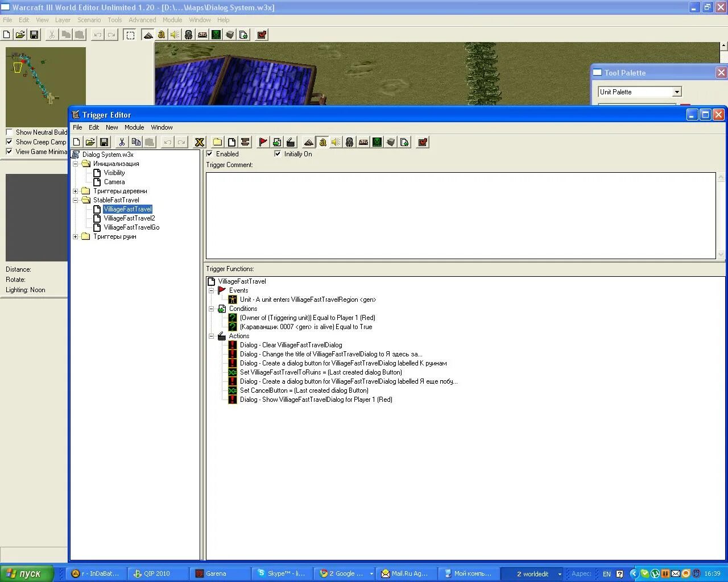Select Camera trigger in tree
Viewport: 728px width, 582px height.
(114, 182)
